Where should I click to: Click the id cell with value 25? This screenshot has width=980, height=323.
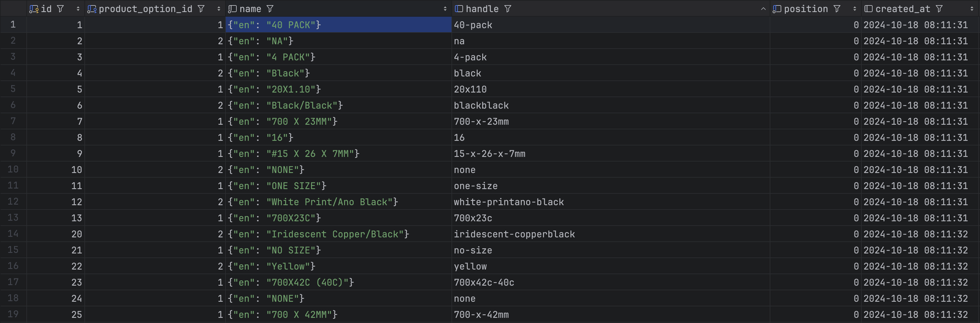tap(76, 315)
